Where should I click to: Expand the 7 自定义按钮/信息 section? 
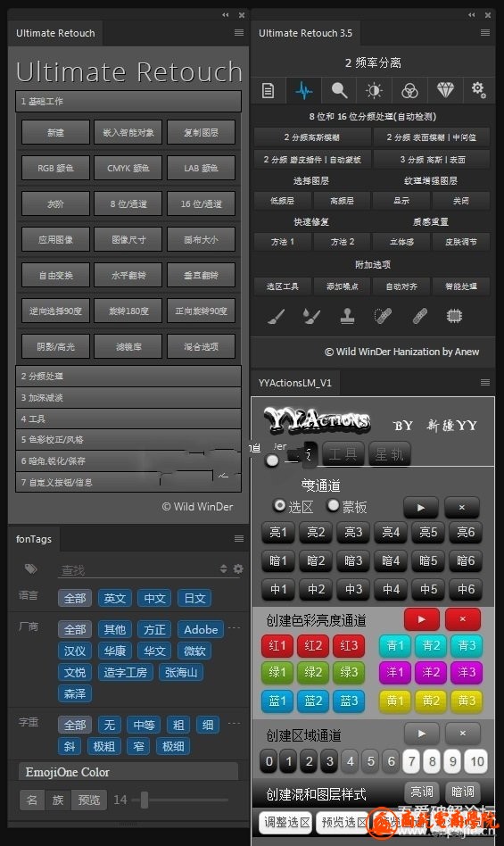[x=128, y=482]
